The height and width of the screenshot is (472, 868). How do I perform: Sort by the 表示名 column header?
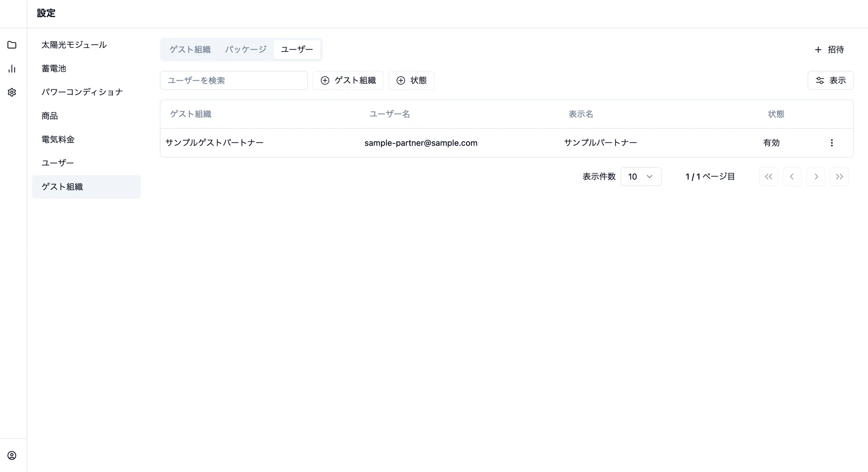[x=581, y=114]
